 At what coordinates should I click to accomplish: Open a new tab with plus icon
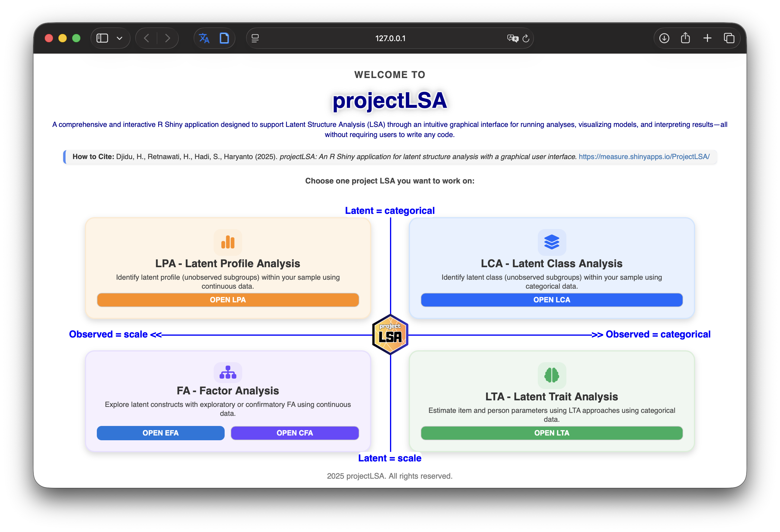pos(707,38)
